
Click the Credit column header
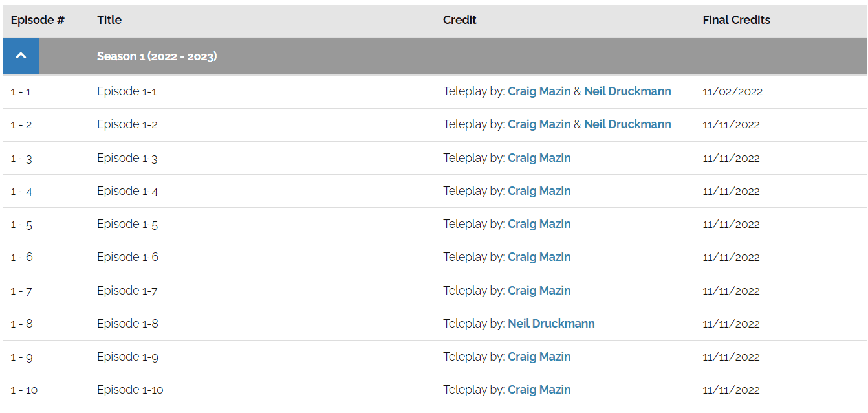459,20
